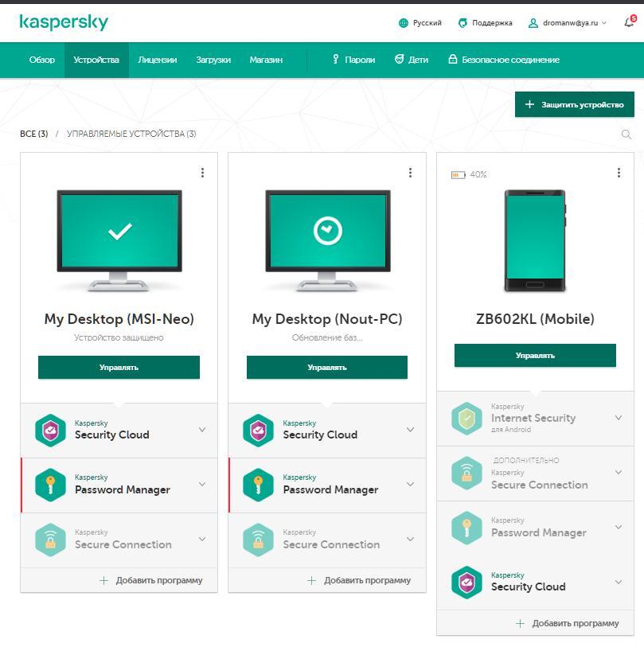Click Security Cloud icon under Nout-PC

[x=258, y=431]
